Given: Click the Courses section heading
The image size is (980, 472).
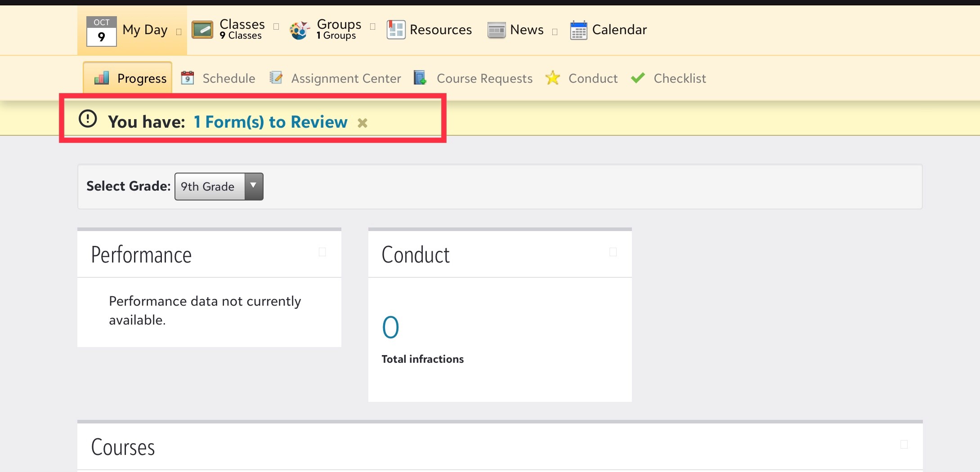Looking at the screenshot, I should click(x=123, y=447).
